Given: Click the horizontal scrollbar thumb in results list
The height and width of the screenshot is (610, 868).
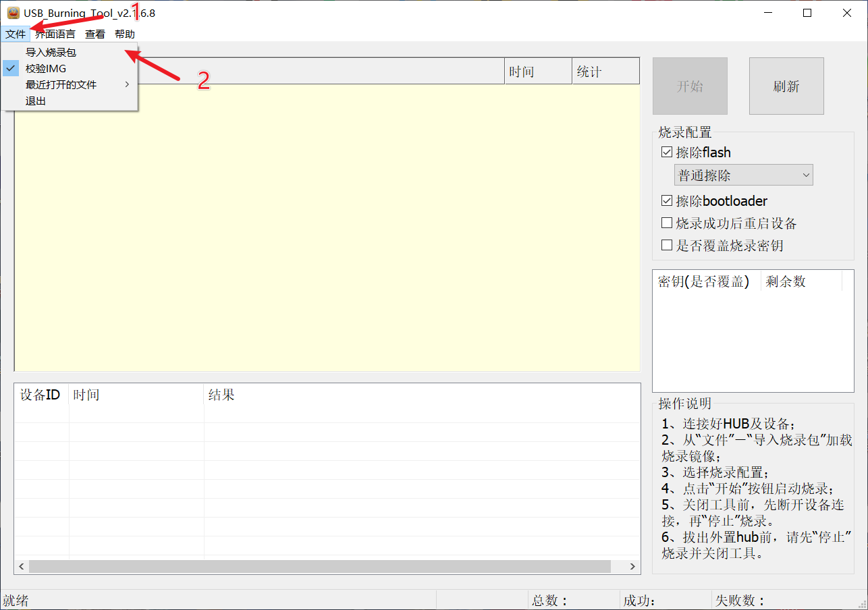Looking at the screenshot, I should [x=319, y=567].
